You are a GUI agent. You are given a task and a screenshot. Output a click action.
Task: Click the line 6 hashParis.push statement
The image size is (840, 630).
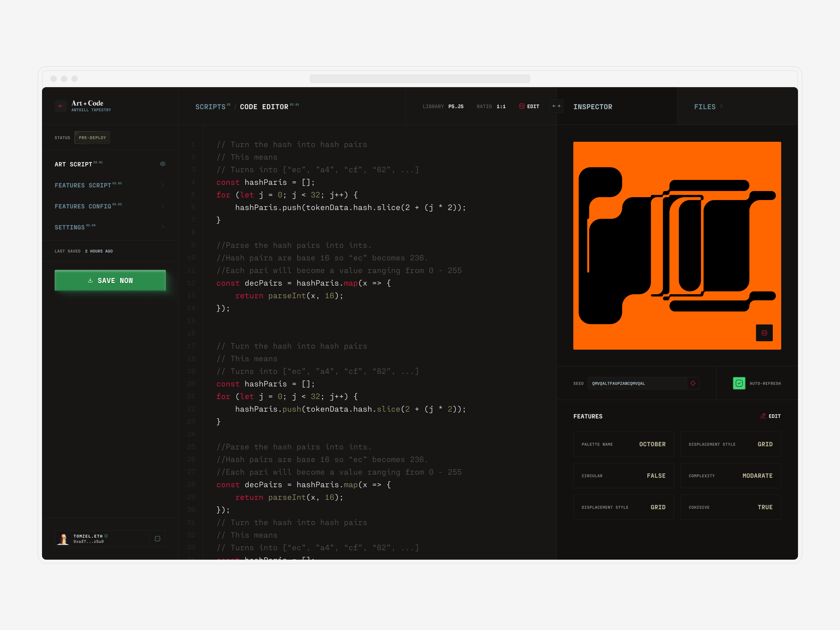350,207
